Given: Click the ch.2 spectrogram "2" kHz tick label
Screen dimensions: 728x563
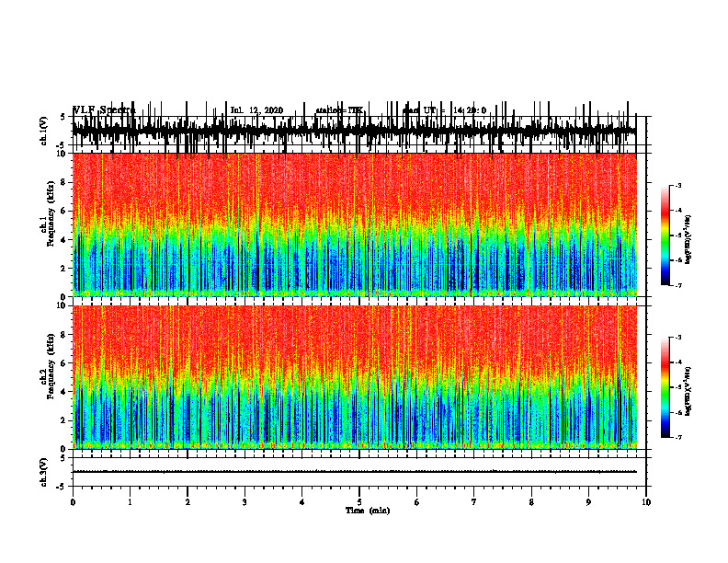Looking at the screenshot, I should pyautogui.click(x=63, y=420).
